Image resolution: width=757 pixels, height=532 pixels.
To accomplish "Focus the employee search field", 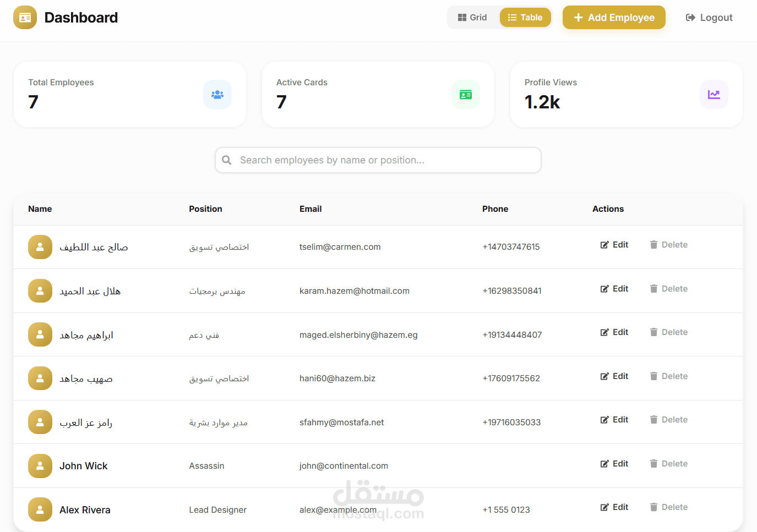I will 378,160.
